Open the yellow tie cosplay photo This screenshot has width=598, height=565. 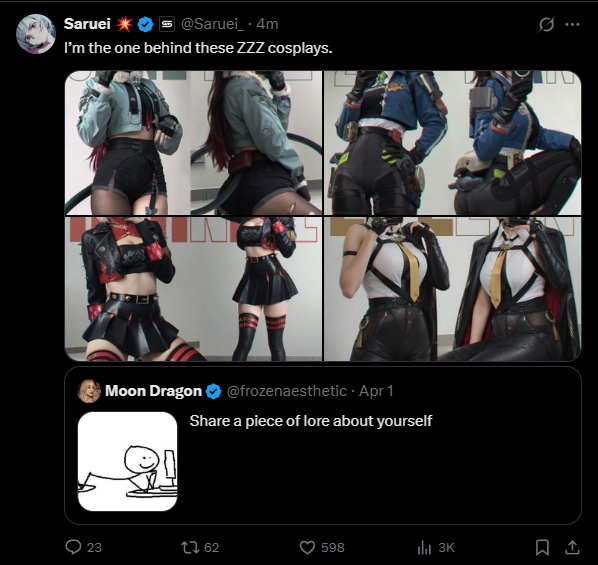pos(452,289)
